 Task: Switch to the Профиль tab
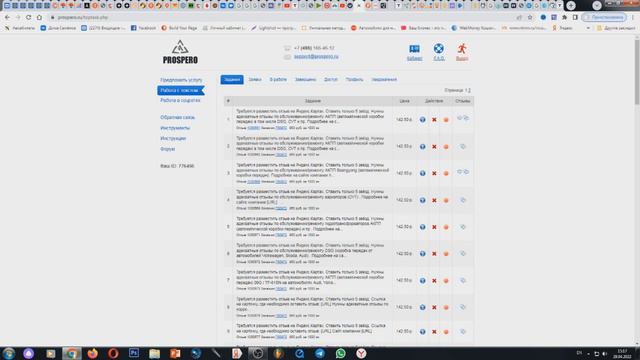tap(354, 80)
